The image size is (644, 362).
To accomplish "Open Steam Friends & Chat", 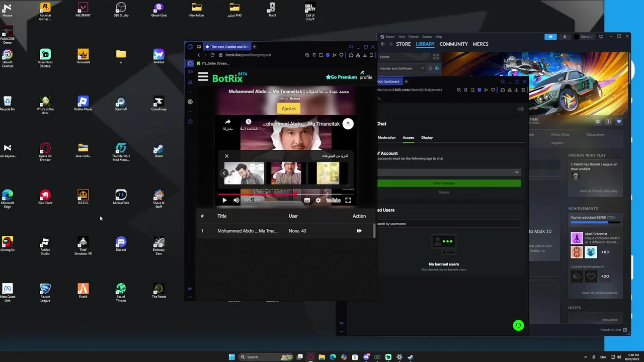I will tap(613, 330).
